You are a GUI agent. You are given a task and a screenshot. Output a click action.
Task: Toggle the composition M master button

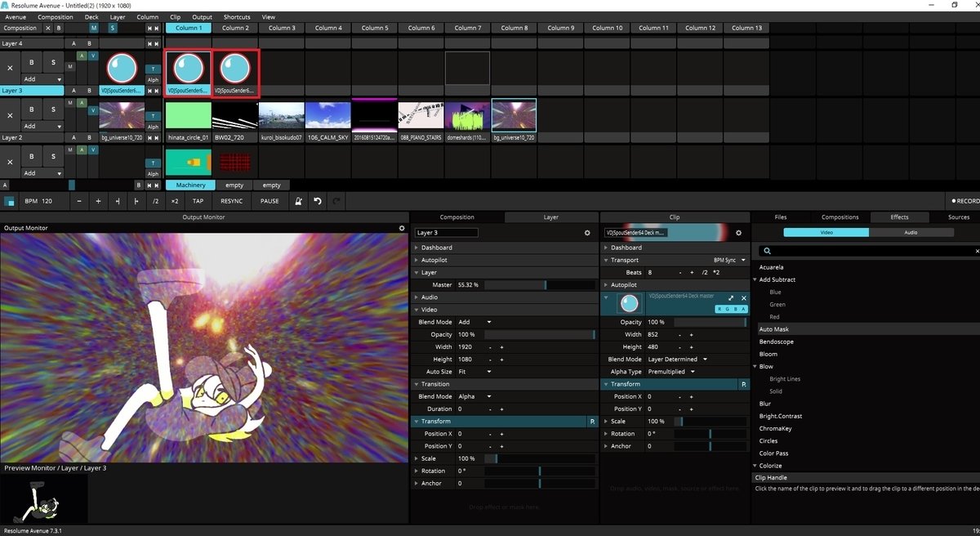(x=94, y=28)
